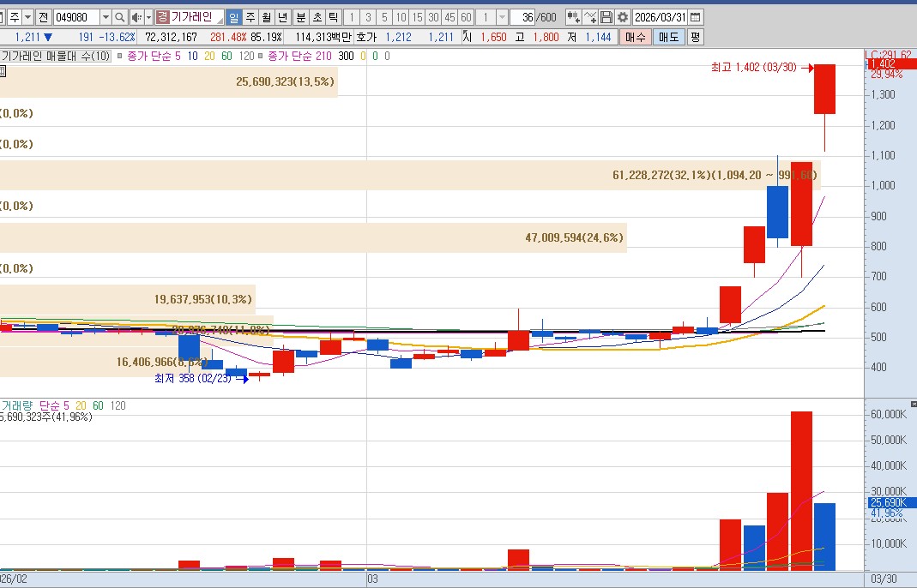The width and height of the screenshot is (917, 588).
Task: Click the small grid icon at chart top-left
Action: 3,72
